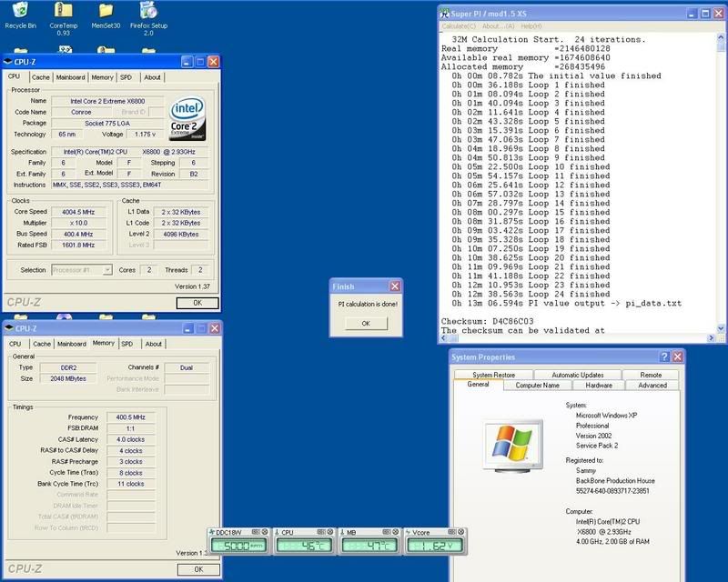Image resolution: width=728 pixels, height=582 pixels.
Task: Open the About...(A) menu in Super PI
Action: (498, 26)
